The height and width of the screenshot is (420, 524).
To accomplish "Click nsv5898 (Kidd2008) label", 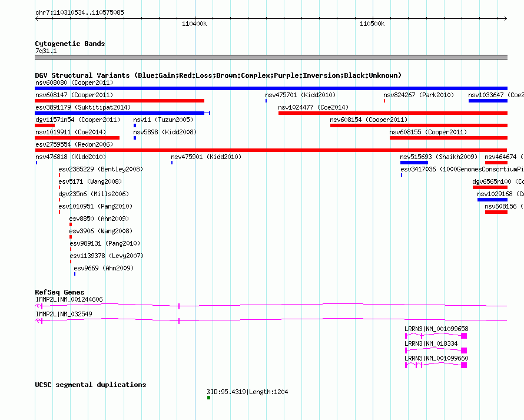I will tap(165, 132).
